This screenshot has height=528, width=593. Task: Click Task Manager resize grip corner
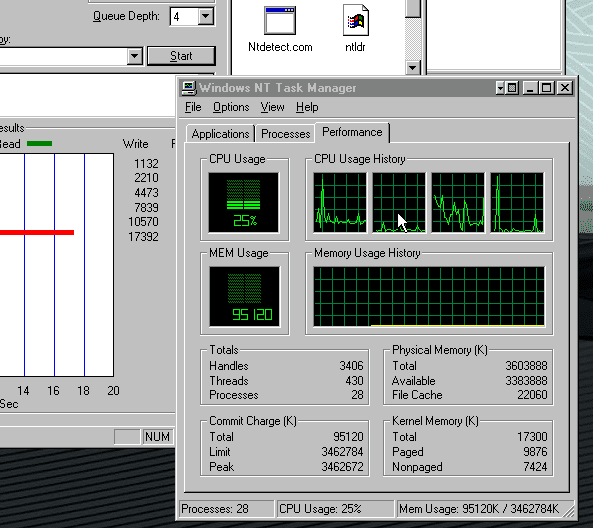[568, 511]
